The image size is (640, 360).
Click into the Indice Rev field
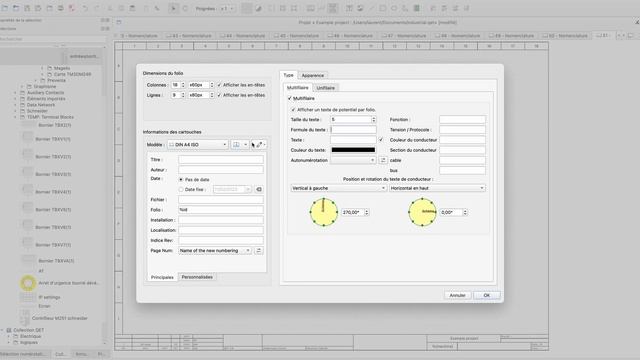pyautogui.click(x=221, y=240)
